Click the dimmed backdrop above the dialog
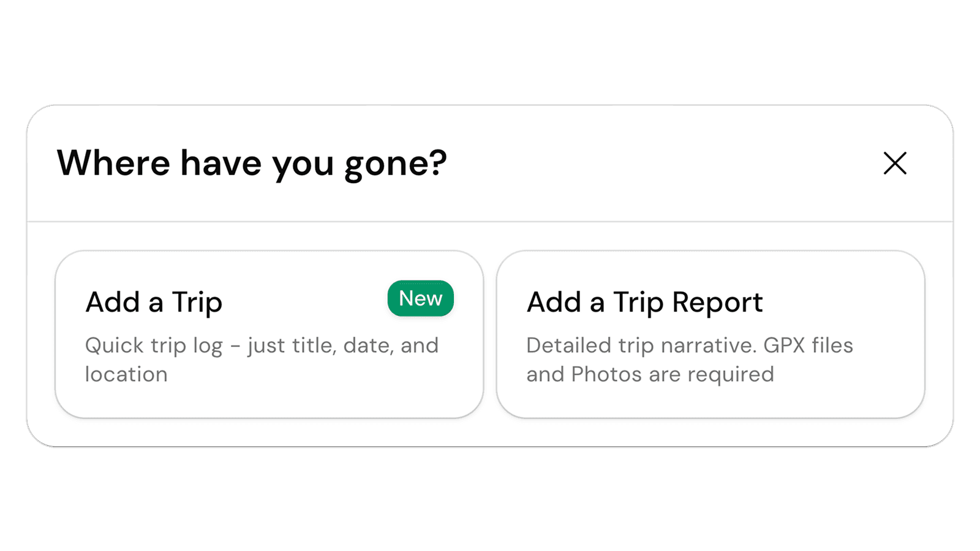980x551 pixels. pyautogui.click(x=490, y=52)
